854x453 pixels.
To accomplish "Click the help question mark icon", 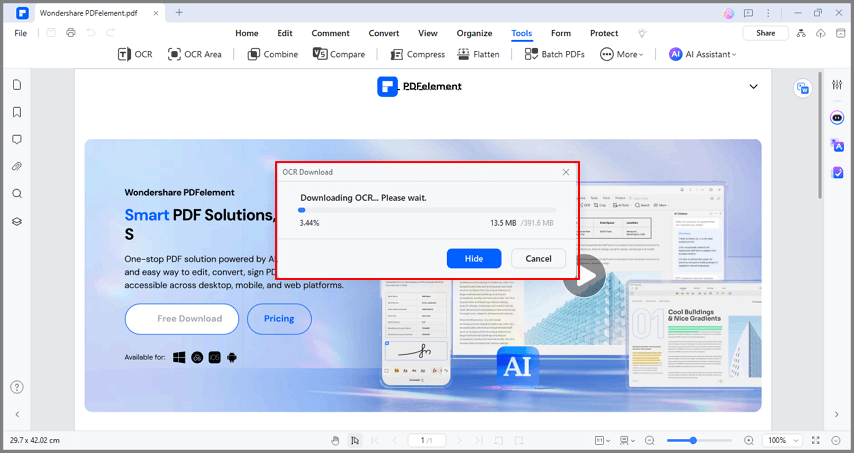I will tap(17, 387).
